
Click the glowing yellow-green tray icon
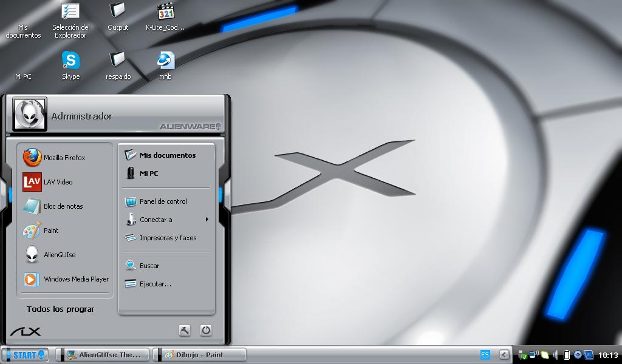545,356
